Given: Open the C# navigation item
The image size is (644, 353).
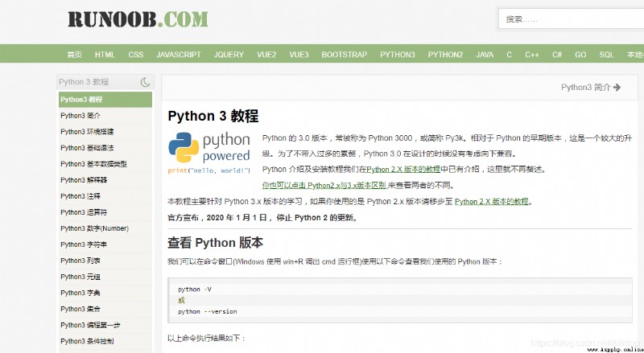Looking at the screenshot, I should [557, 55].
